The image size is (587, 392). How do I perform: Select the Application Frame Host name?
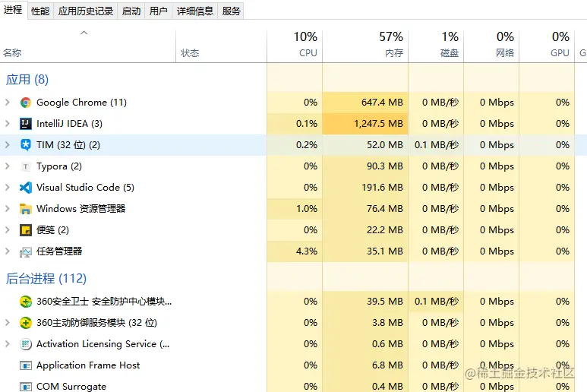click(88, 365)
